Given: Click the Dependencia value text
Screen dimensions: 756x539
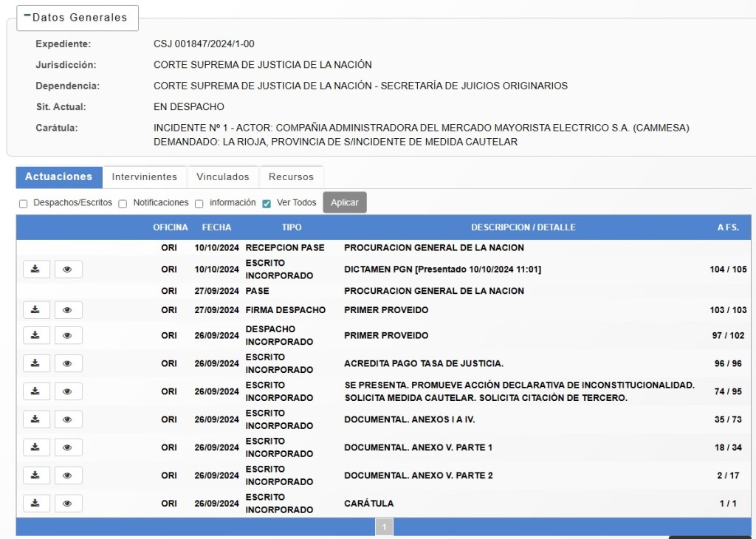Looking at the screenshot, I should coord(360,86).
